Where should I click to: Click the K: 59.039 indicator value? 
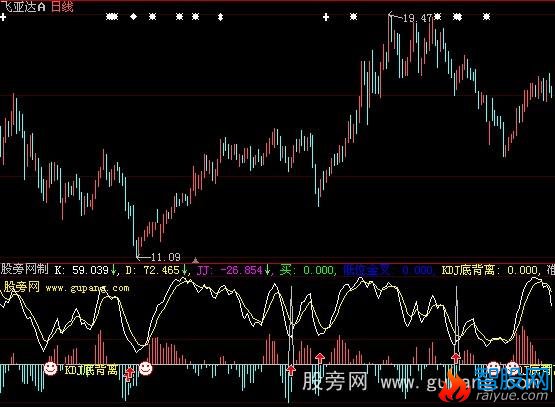pos(85,270)
